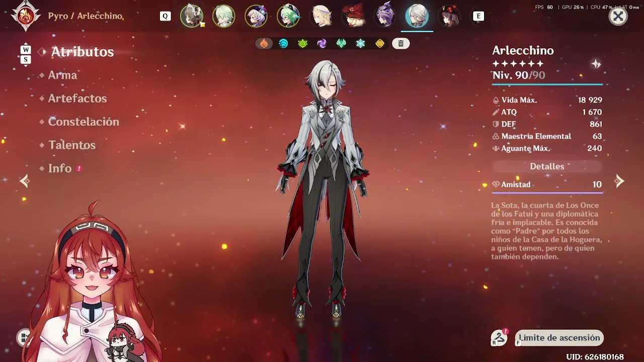644x362 pixels.
Task: Click the E next character key
Action: 478,16
